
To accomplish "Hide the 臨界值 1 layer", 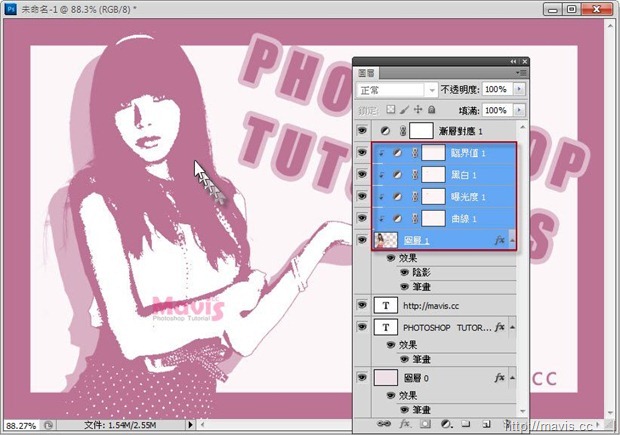I will tap(362, 152).
